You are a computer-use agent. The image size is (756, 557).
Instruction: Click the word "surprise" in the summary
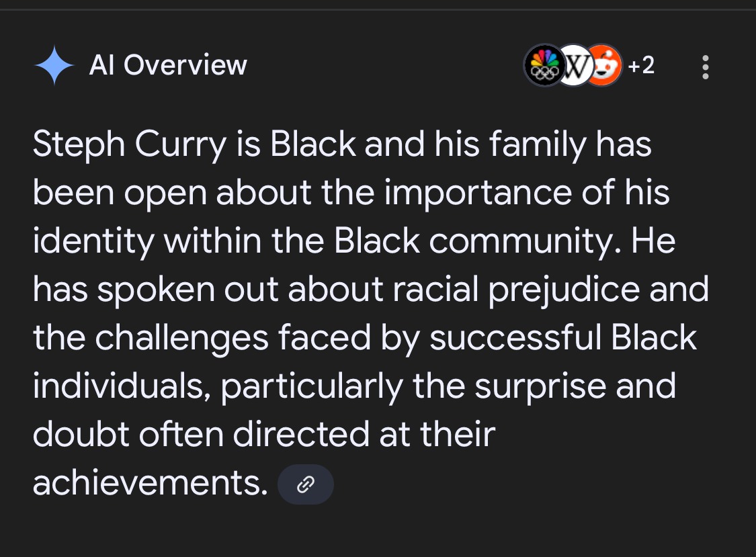[x=540, y=387]
